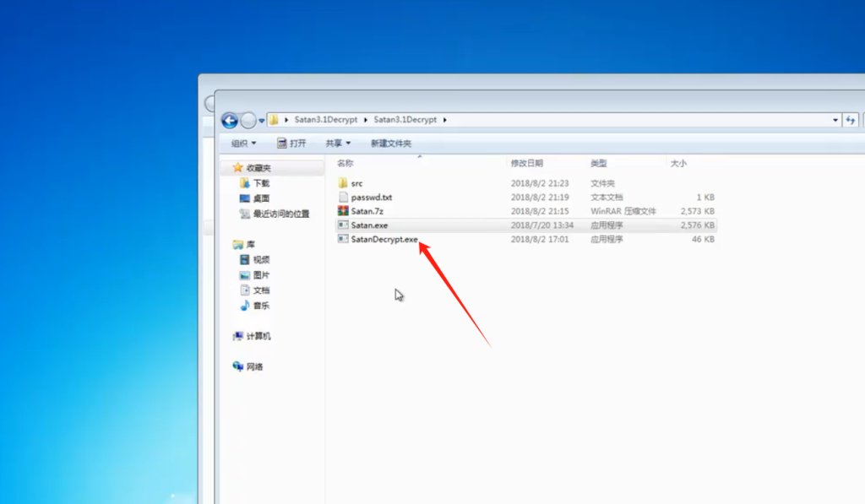Open 音乐 (Music) library

(261, 306)
